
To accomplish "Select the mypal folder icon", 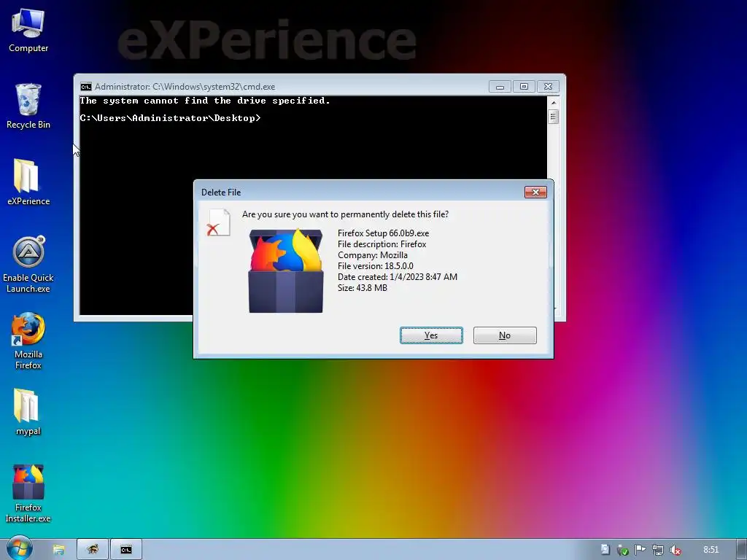I will 28,413.
